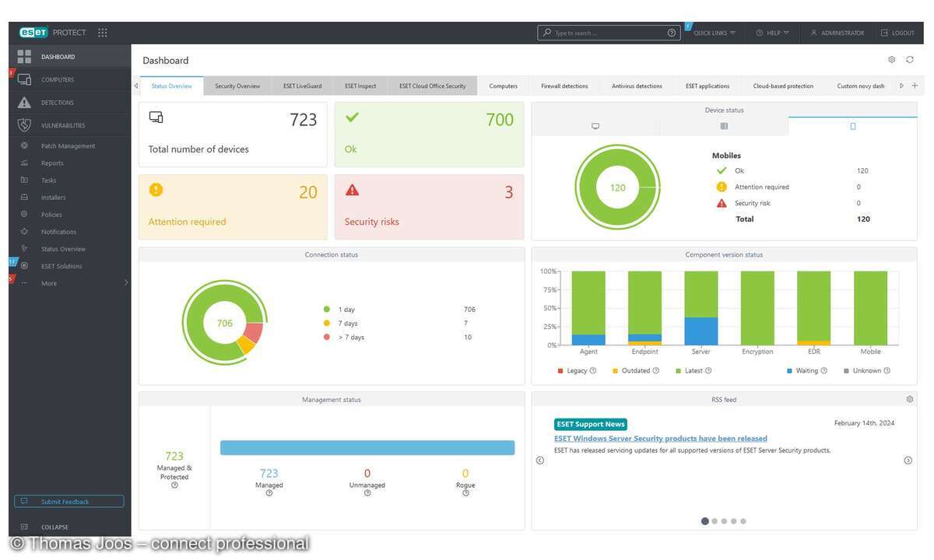The width and height of the screenshot is (934, 560).
Task: Switch Device status to the server view tab
Action: (x=724, y=126)
